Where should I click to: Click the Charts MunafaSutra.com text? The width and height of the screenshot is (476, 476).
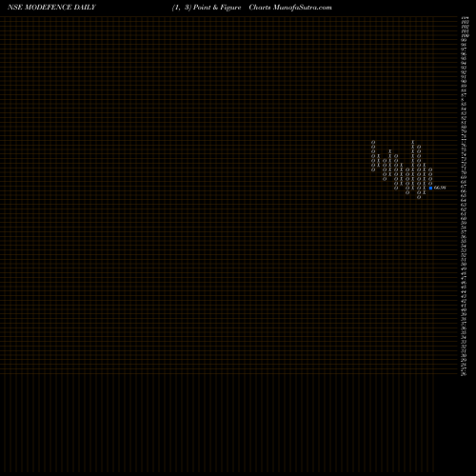pos(290,8)
